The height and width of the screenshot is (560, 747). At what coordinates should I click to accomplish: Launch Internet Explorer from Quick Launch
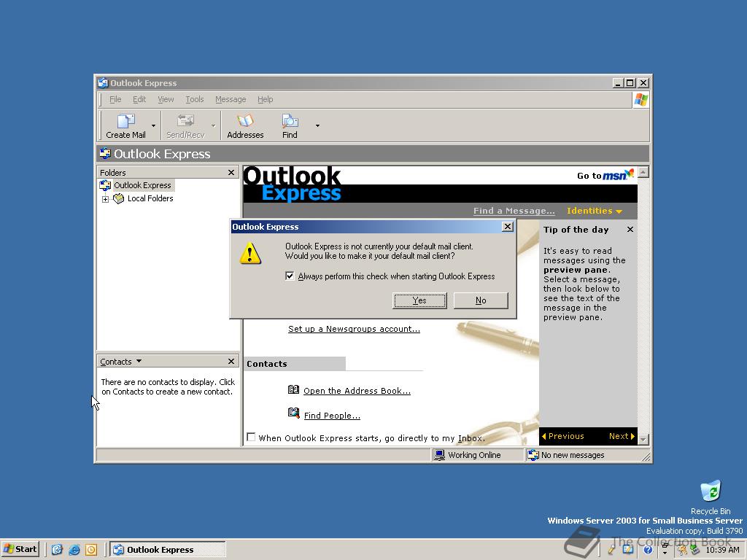pos(74,550)
